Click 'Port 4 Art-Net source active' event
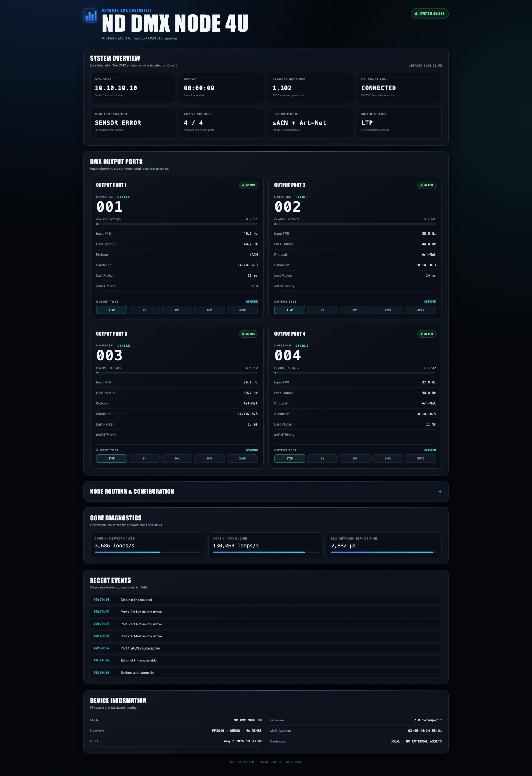Image resolution: width=532 pixels, height=776 pixels. (266, 612)
